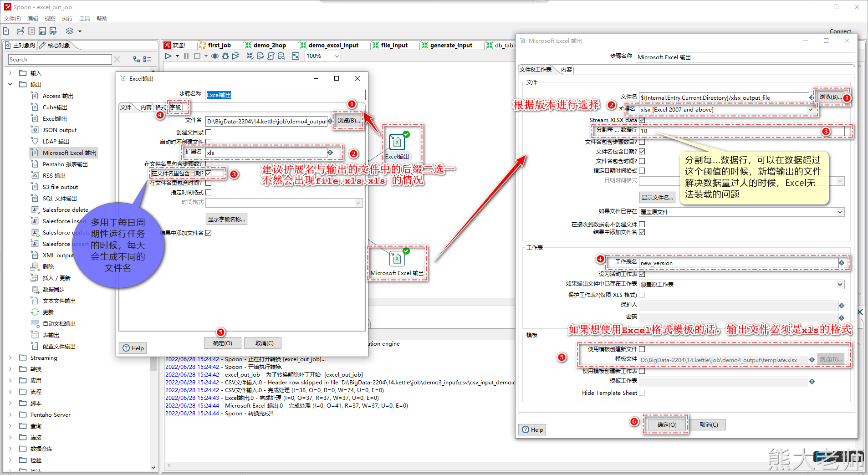Screen dimensions: 868x475
Task: Switch to the 字段 tab in Excel输出 dialog
Action: click(175, 107)
